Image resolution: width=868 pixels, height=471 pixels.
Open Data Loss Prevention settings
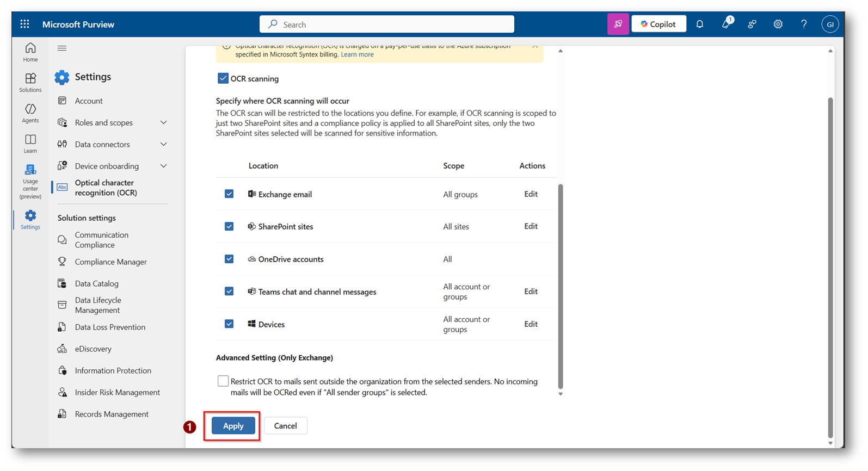pos(110,327)
